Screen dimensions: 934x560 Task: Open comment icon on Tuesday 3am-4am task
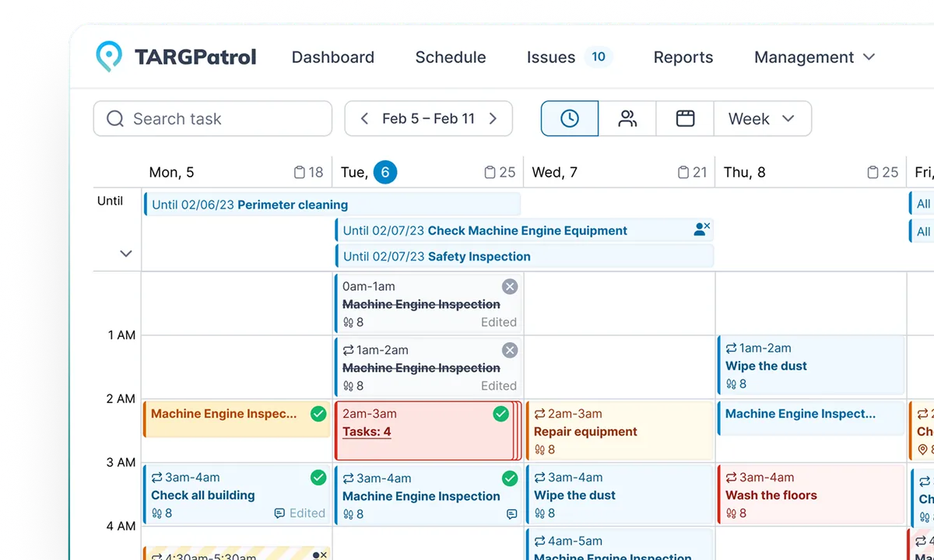511,514
